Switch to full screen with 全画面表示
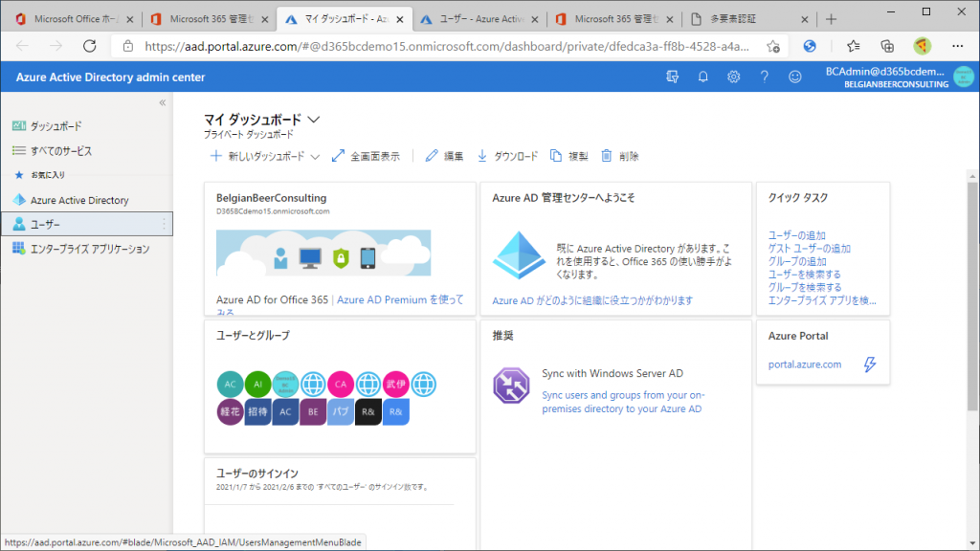The width and height of the screenshot is (980, 551). click(x=366, y=156)
